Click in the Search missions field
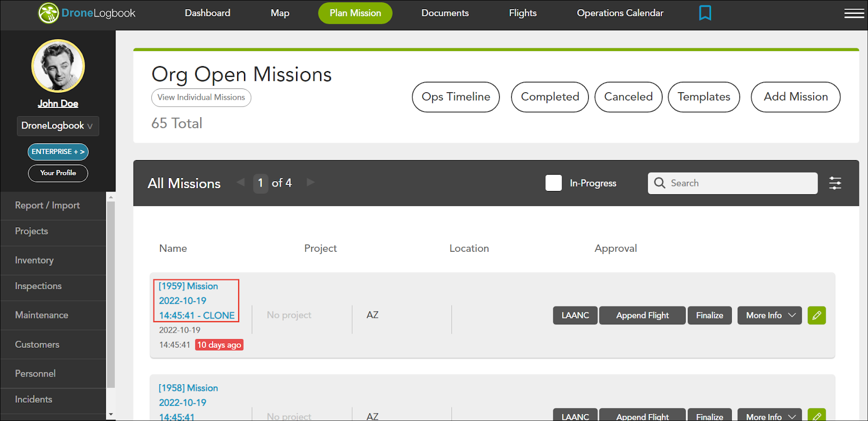Image resolution: width=868 pixels, height=421 pixels. 732,183
